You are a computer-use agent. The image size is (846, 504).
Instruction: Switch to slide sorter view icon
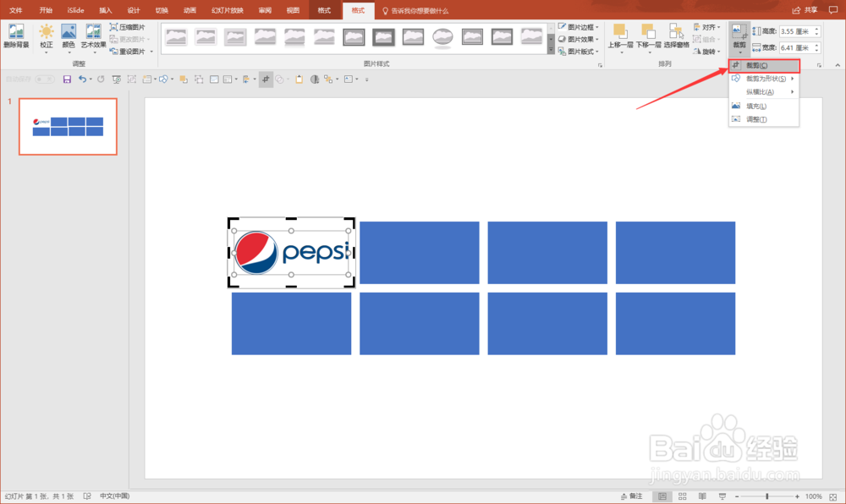point(683,496)
